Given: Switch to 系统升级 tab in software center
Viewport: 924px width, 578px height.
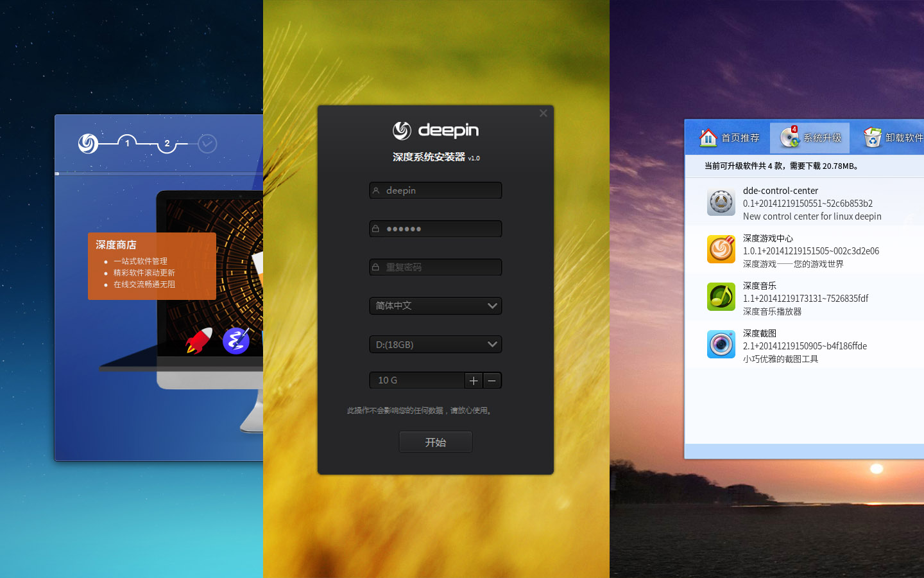Looking at the screenshot, I should tap(810, 137).
